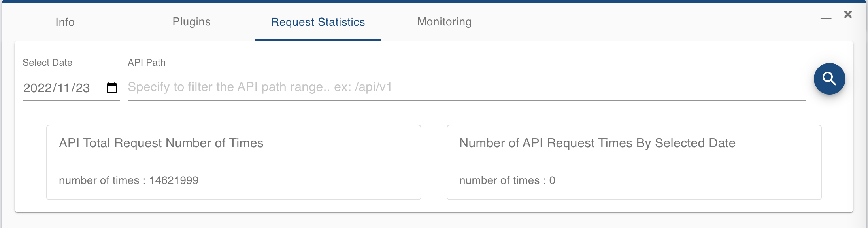The height and width of the screenshot is (228, 868).
Task: Select the year 2022 in date field
Action: 37,88
